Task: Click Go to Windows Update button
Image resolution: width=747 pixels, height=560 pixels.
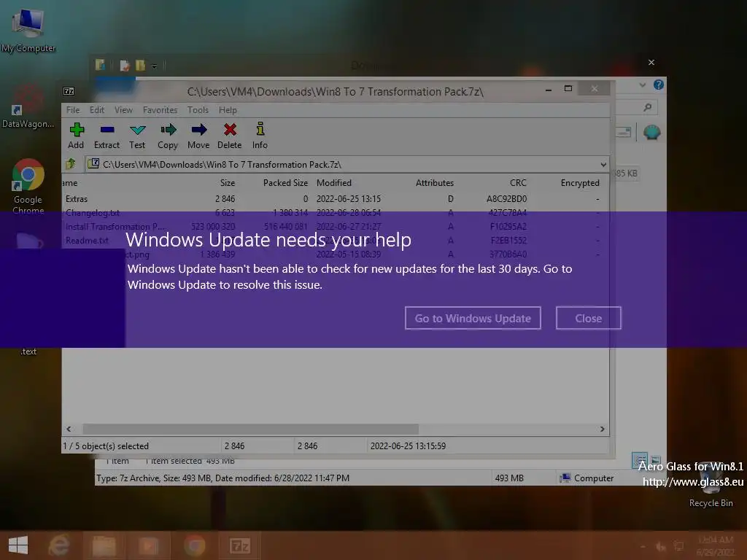Action: coord(473,318)
